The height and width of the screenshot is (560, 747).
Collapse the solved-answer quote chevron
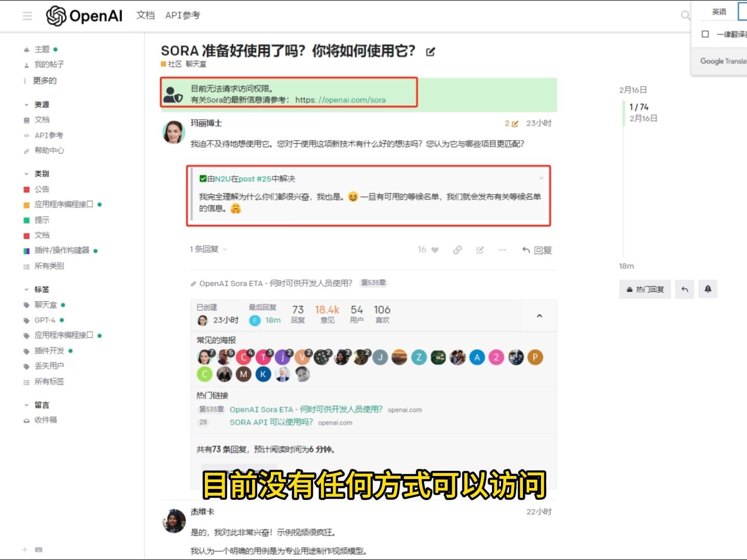541,178
